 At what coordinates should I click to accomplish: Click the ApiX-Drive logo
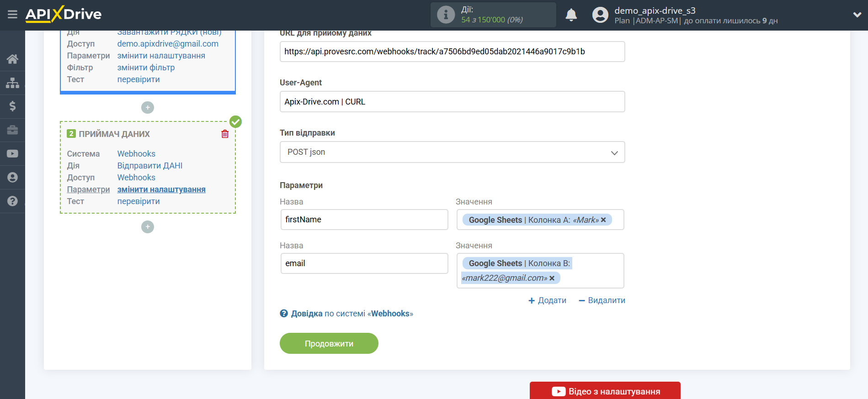pyautogui.click(x=64, y=14)
